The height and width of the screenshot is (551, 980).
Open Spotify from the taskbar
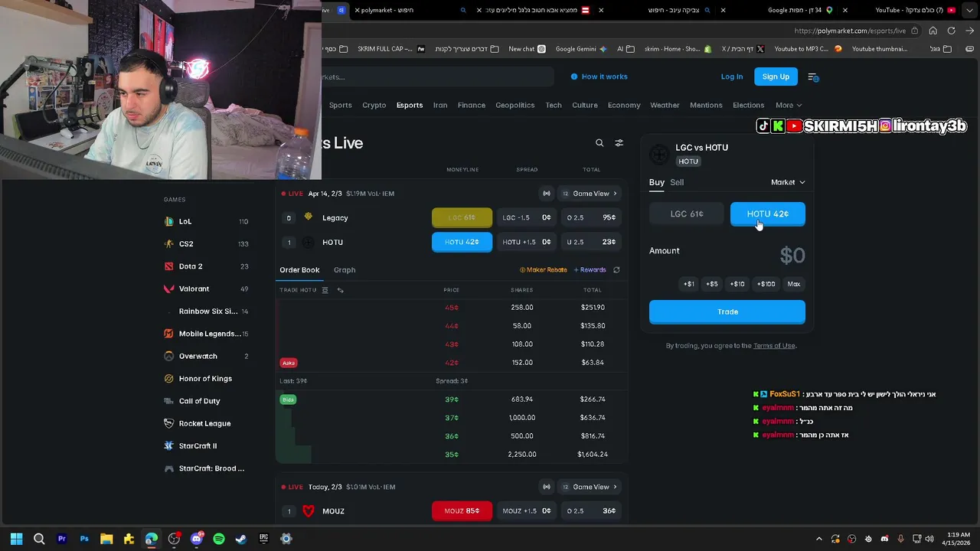point(219,539)
